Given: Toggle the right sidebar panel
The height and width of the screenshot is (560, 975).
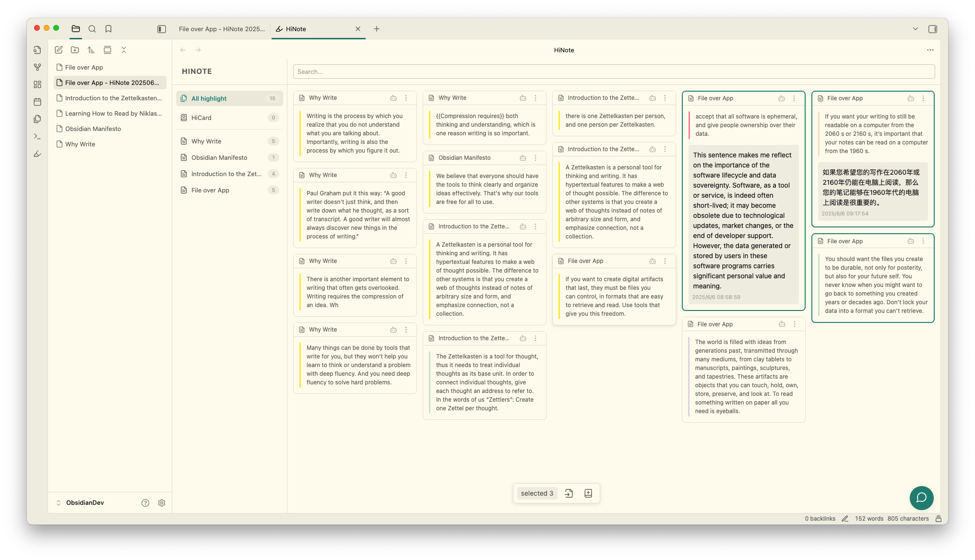Looking at the screenshot, I should point(933,29).
